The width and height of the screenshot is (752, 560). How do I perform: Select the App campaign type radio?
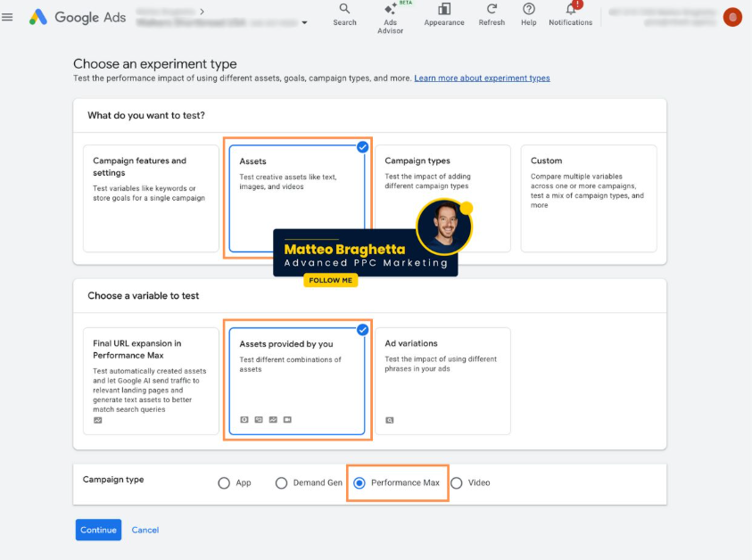tap(224, 483)
